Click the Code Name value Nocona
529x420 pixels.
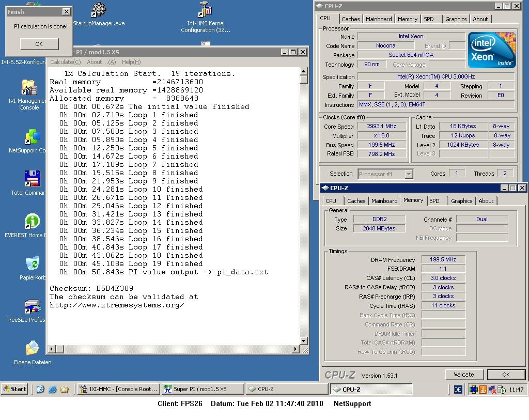[x=385, y=45]
